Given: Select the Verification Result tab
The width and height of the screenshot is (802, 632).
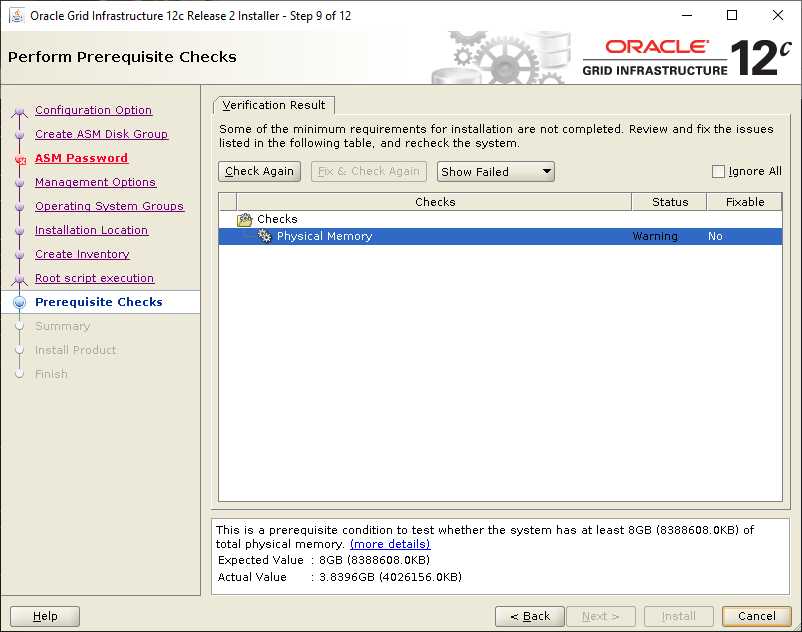Looking at the screenshot, I should [x=274, y=105].
